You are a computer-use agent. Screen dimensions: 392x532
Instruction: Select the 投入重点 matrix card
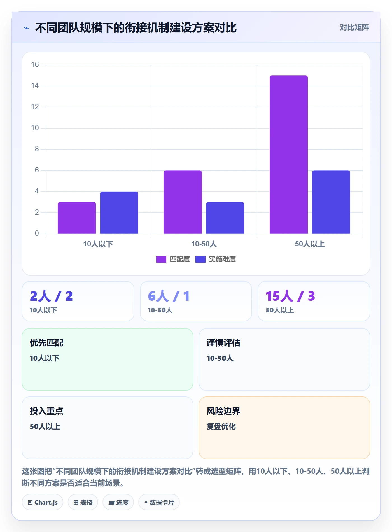(x=108, y=428)
